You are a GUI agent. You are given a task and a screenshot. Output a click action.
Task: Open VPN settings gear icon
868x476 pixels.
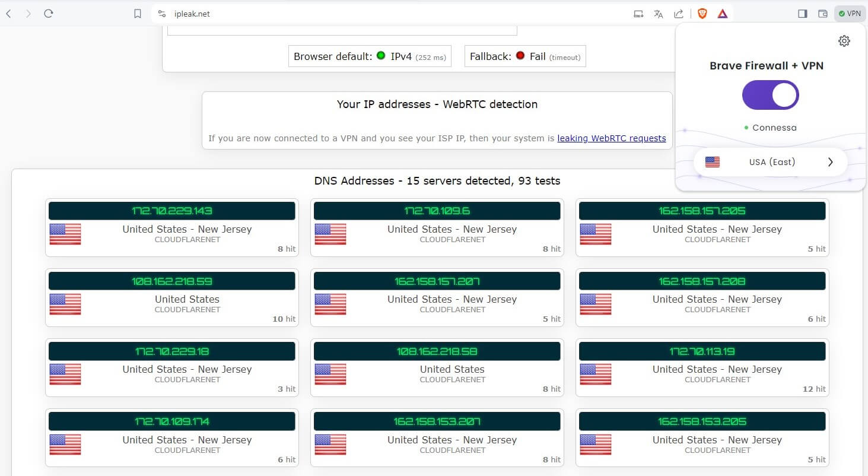pos(844,41)
